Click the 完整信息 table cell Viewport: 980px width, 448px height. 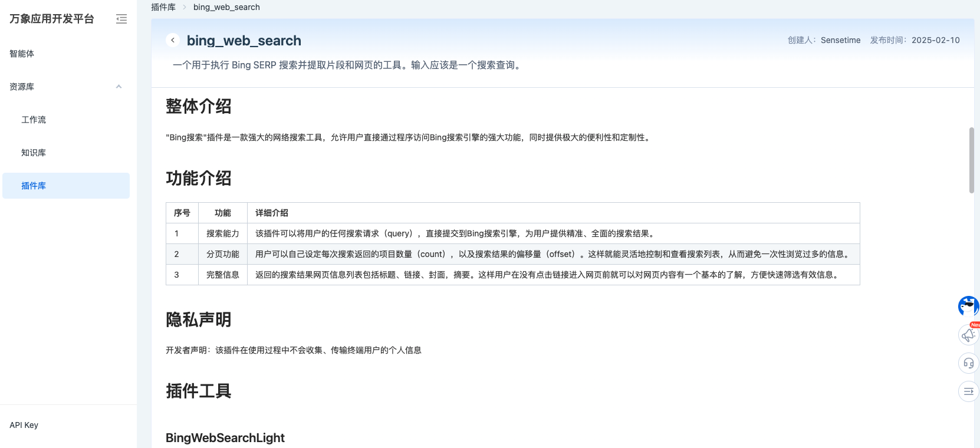coord(223,275)
